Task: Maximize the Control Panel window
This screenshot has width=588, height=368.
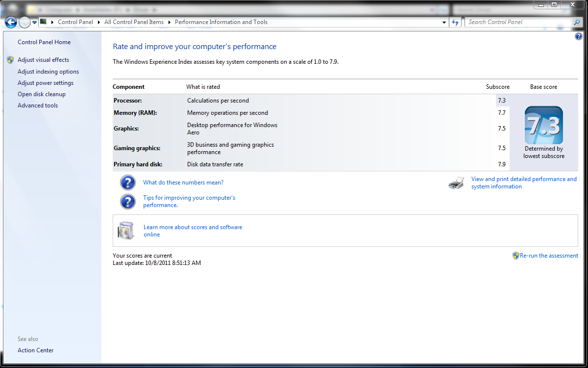Action: coord(554,4)
